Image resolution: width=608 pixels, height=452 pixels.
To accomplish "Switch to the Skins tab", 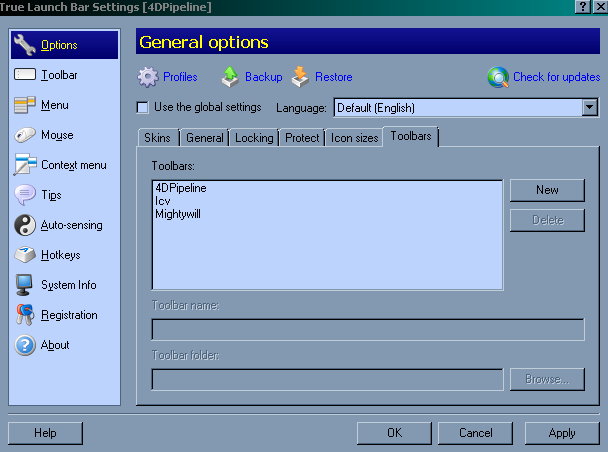I will (157, 138).
